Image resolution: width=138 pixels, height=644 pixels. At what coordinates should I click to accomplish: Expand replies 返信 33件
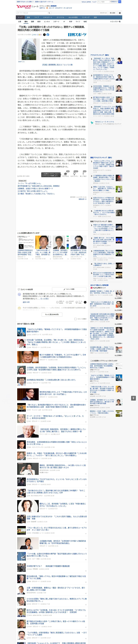point(26,302)
